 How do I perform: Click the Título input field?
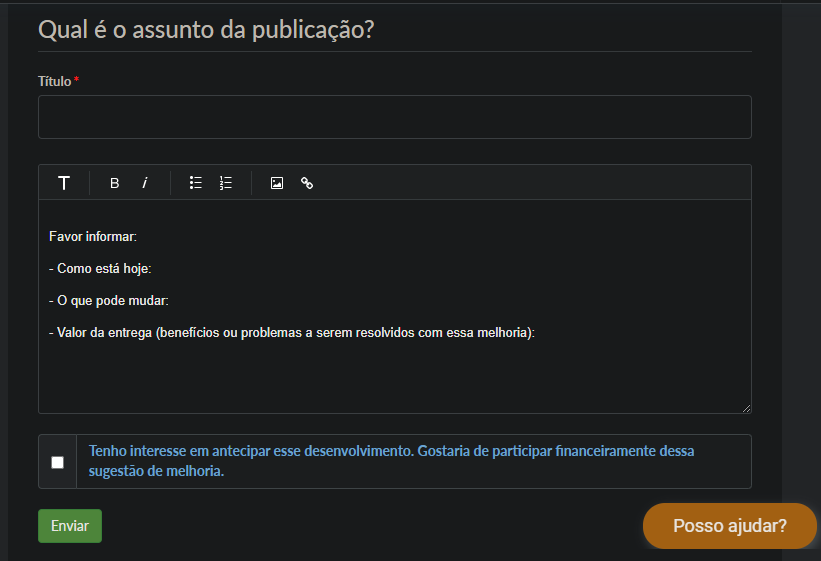395,117
